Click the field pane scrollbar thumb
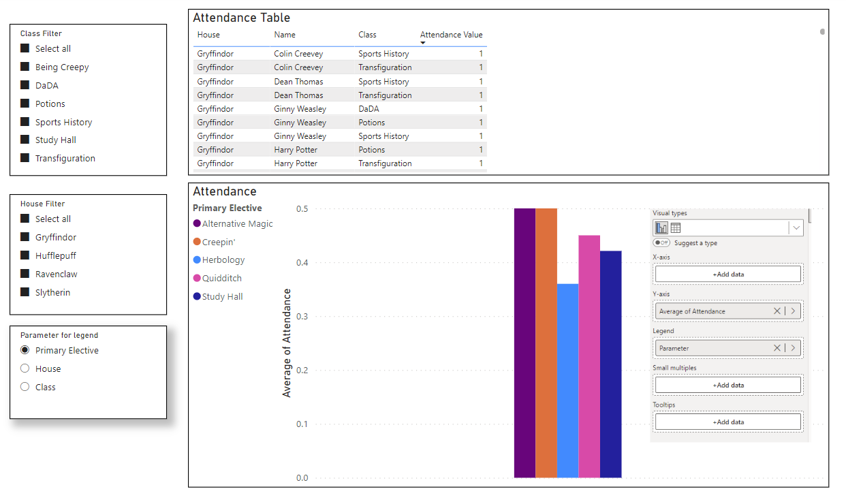This screenshot has width=846, height=504. click(x=810, y=215)
